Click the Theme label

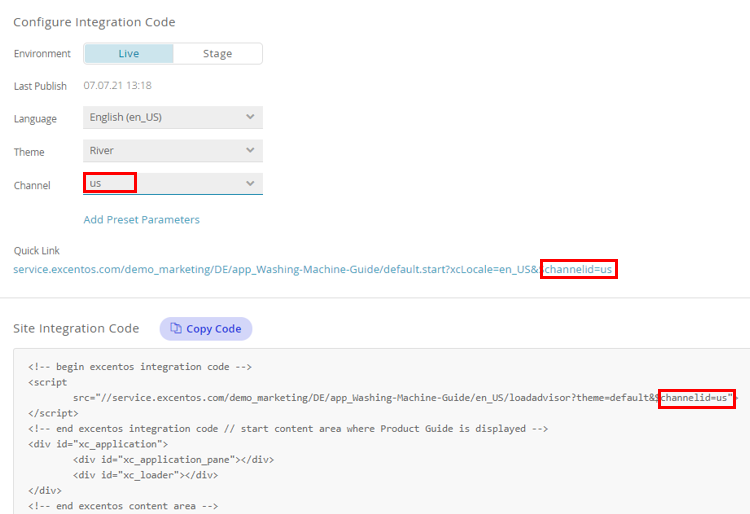click(29, 152)
